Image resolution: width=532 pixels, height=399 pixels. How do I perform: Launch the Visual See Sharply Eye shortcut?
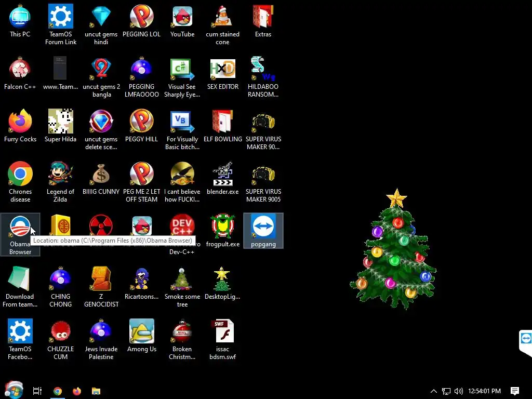[x=182, y=77]
